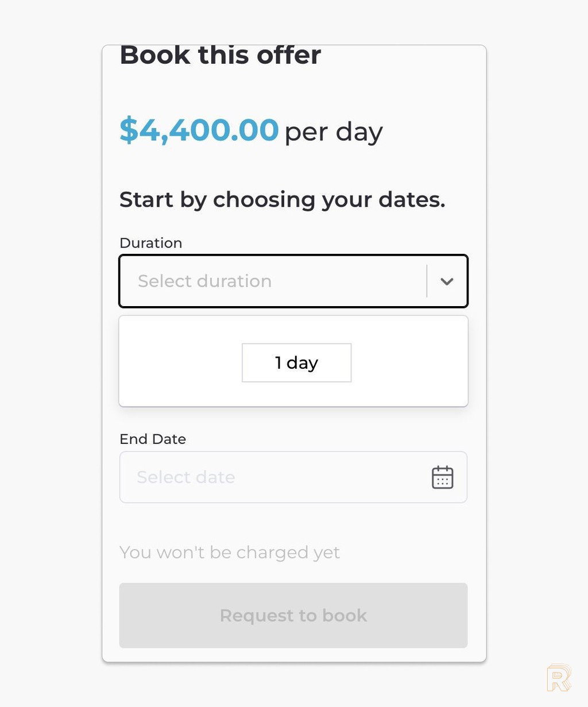Select the Book this offer heading
The height and width of the screenshot is (707, 588).
220,56
